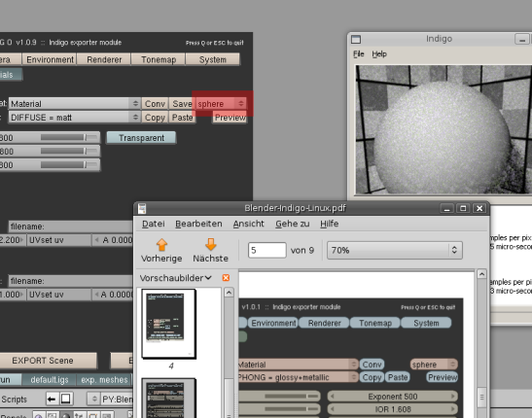Click the rendered sphere image in Indigo window
532x418 pixels.
pyautogui.click(x=443, y=130)
